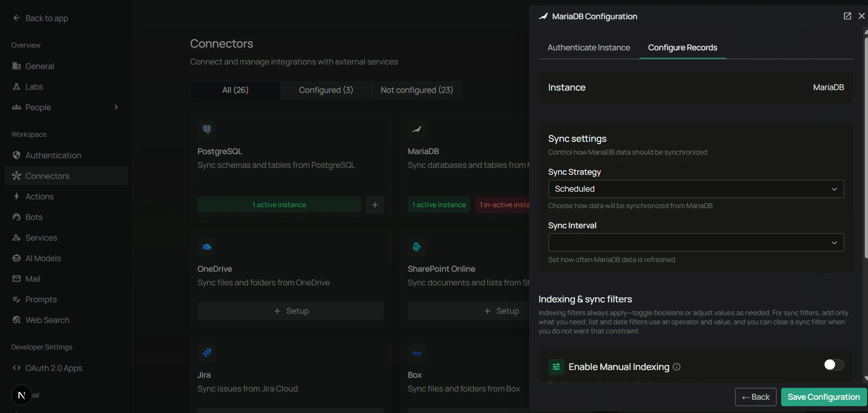Toggle Enable Manual Indexing switch
This screenshot has width=868, height=413.
point(833,365)
